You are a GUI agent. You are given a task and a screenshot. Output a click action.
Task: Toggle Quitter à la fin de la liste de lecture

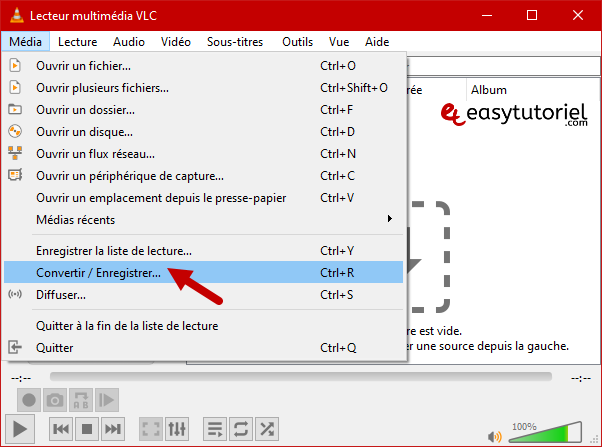[x=203, y=326]
